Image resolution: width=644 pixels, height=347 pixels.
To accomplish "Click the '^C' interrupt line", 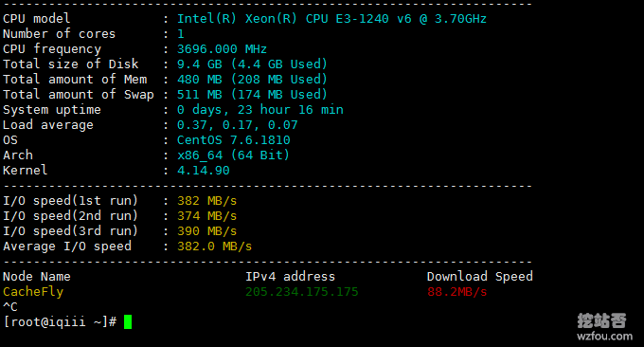I will point(10,307).
